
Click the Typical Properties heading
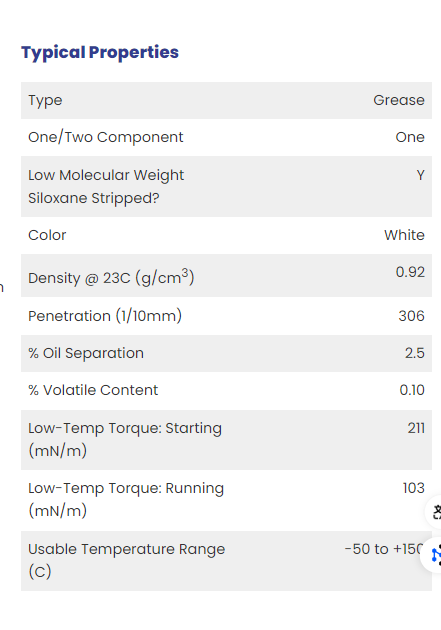tap(100, 53)
